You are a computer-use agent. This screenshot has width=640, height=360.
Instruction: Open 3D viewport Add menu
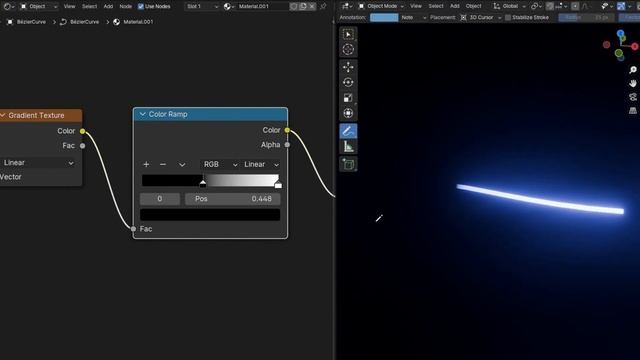coord(454,7)
